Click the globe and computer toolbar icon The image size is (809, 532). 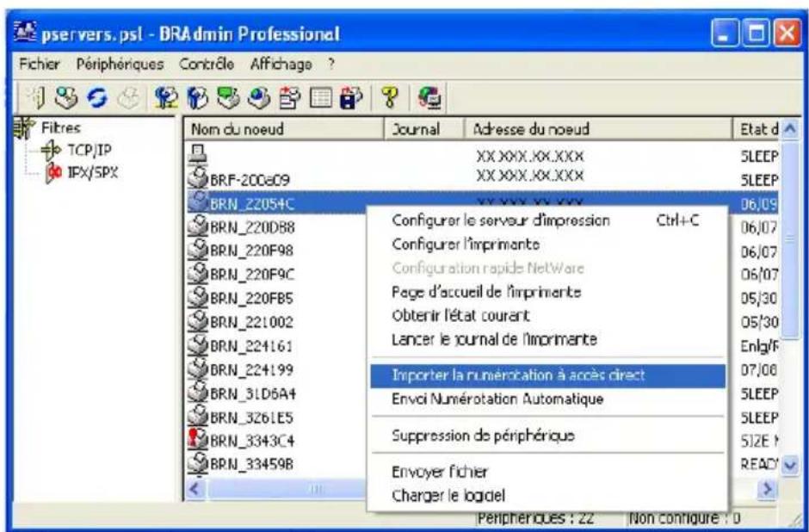(428, 97)
